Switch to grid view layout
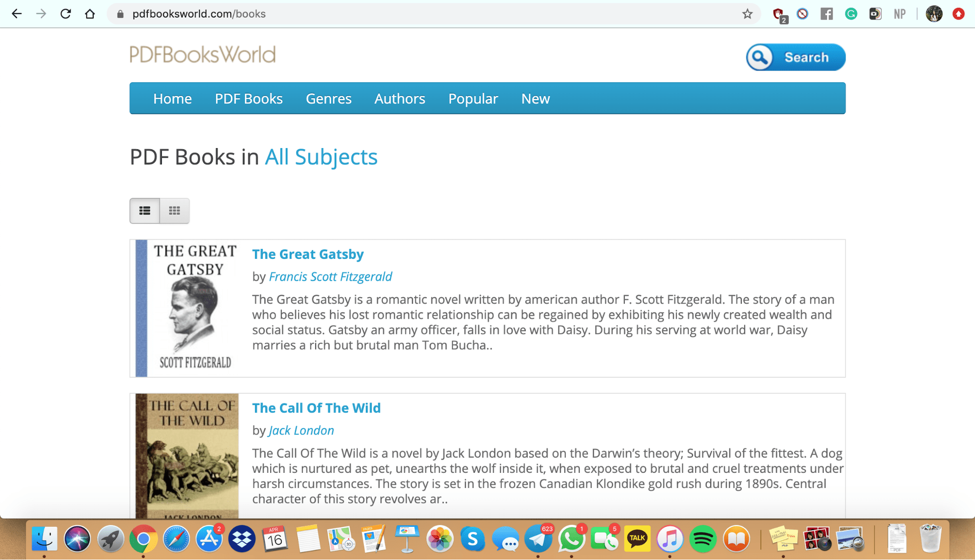Viewport: 975px width, 560px height. [175, 211]
